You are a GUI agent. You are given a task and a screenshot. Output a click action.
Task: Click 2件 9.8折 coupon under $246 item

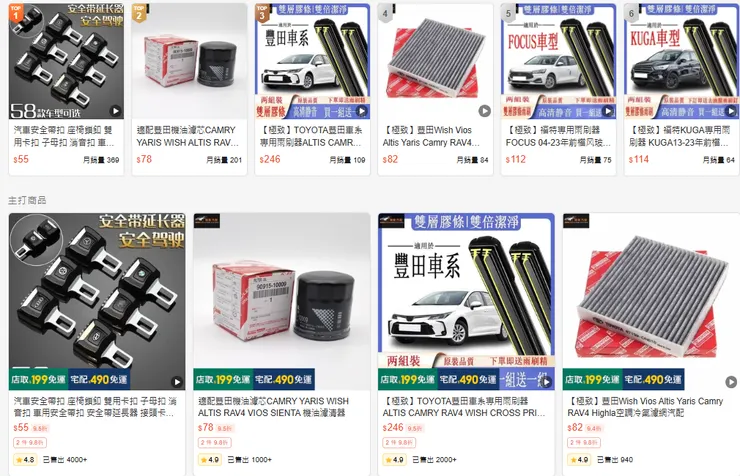click(x=399, y=443)
